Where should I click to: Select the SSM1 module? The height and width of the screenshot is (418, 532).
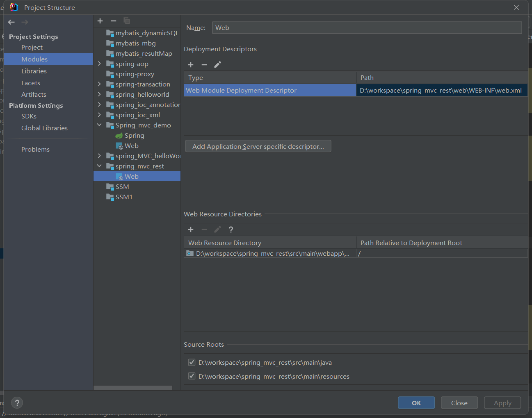click(x=119, y=197)
